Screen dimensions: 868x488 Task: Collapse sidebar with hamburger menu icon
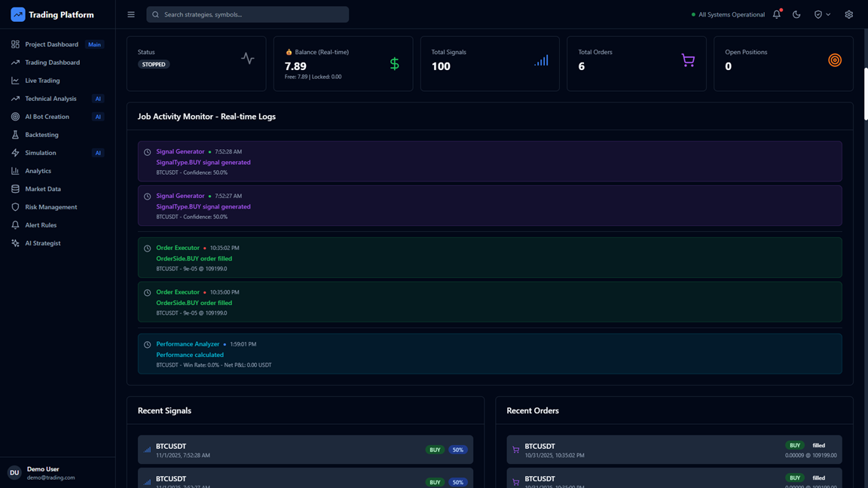[x=131, y=14]
